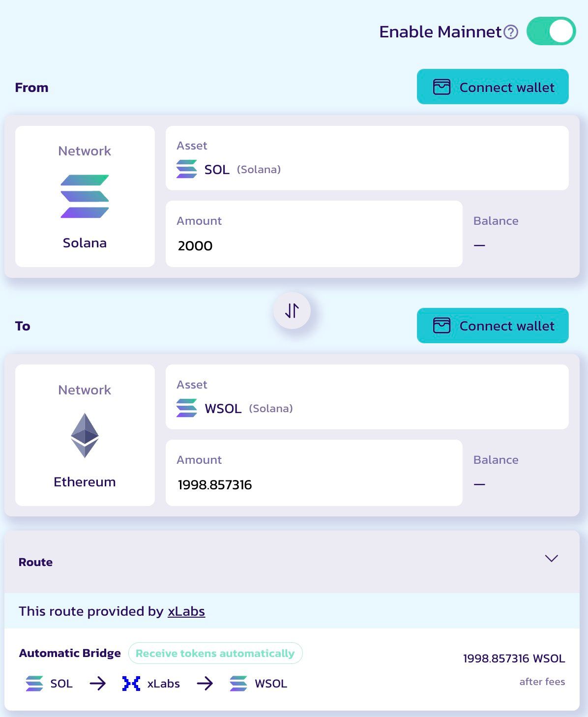Click the Solana network logo in From
The image size is (588, 717).
[85, 196]
